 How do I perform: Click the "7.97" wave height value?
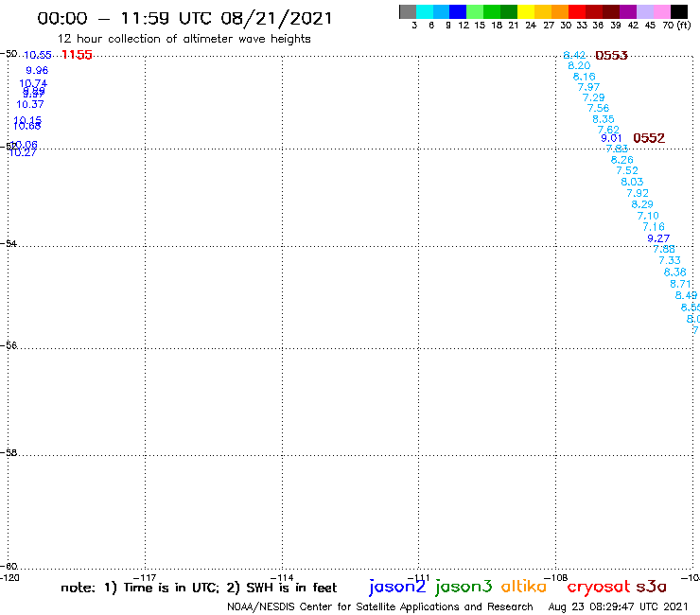pyautogui.click(x=588, y=87)
